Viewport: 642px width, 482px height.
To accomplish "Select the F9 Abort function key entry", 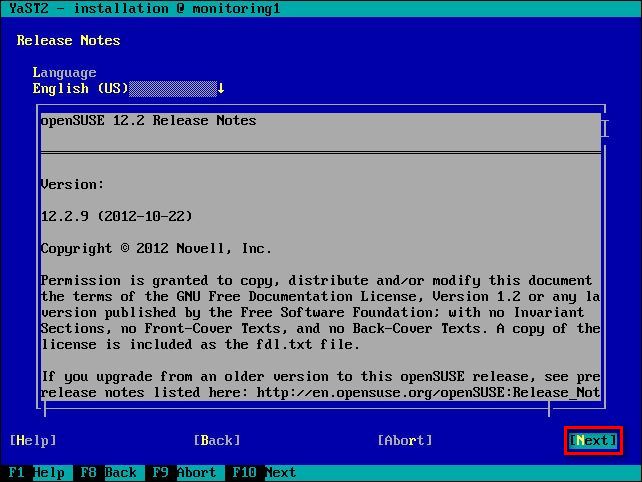I will click(x=184, y=473).
